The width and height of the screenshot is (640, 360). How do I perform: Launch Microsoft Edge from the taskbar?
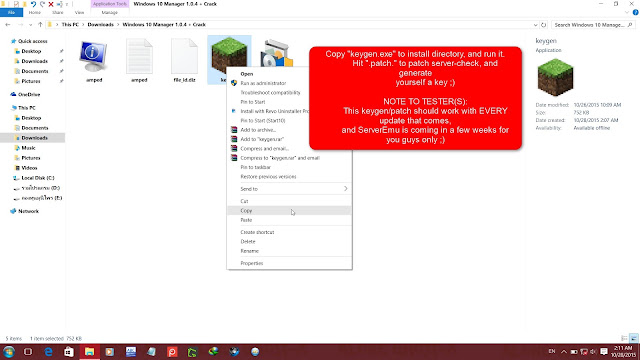coord(48,352)
